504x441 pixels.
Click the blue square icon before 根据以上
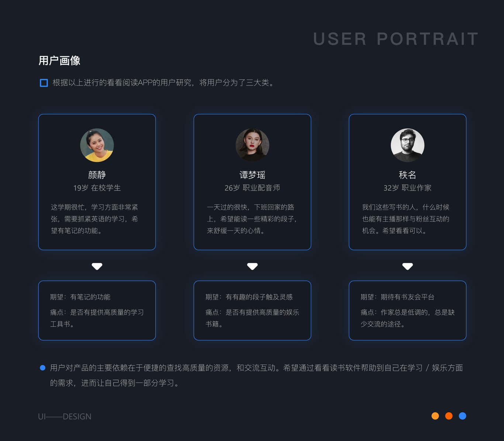[44, 83]
